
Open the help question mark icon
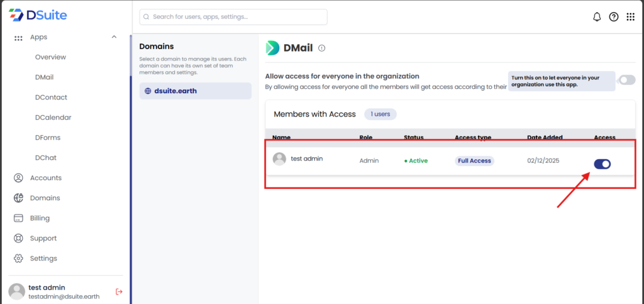pyautogui.click(x=614, y=17)
